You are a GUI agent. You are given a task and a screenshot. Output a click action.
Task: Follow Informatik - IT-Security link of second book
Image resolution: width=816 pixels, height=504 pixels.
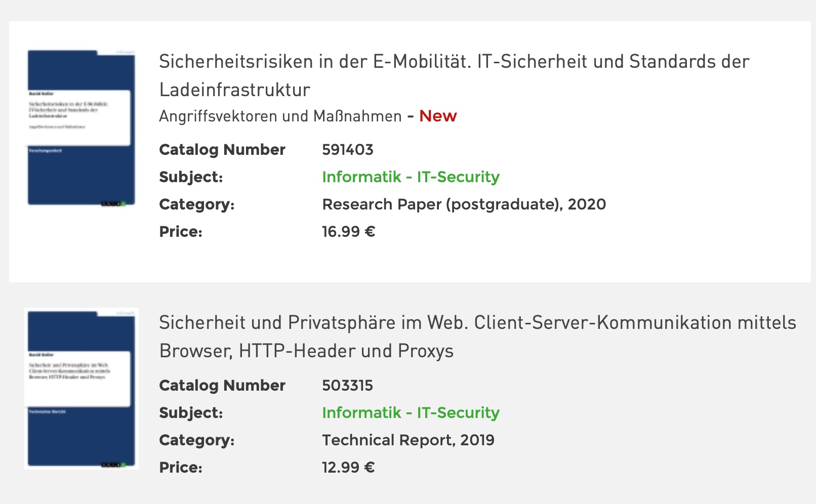click(411, 412)
